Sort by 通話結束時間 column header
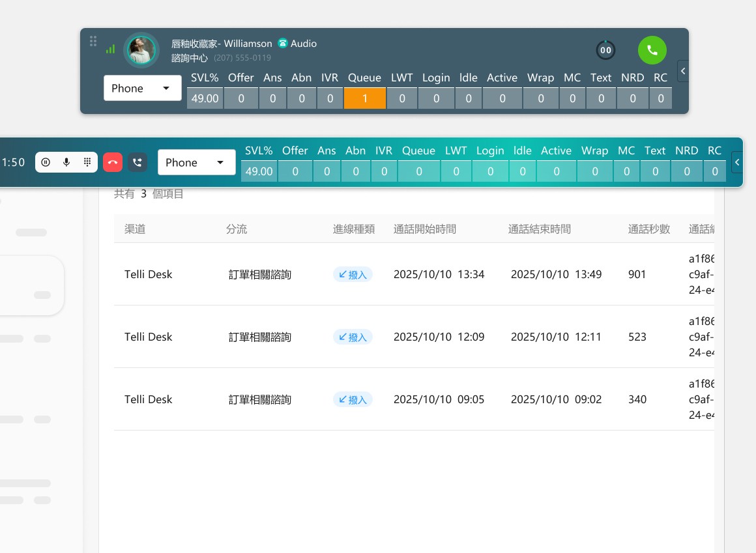The width and height of the screenshot is (756, 553). pos(540,229)
